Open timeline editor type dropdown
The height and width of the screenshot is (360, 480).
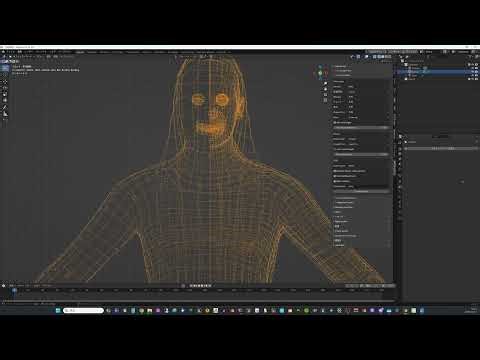[4, 286]
